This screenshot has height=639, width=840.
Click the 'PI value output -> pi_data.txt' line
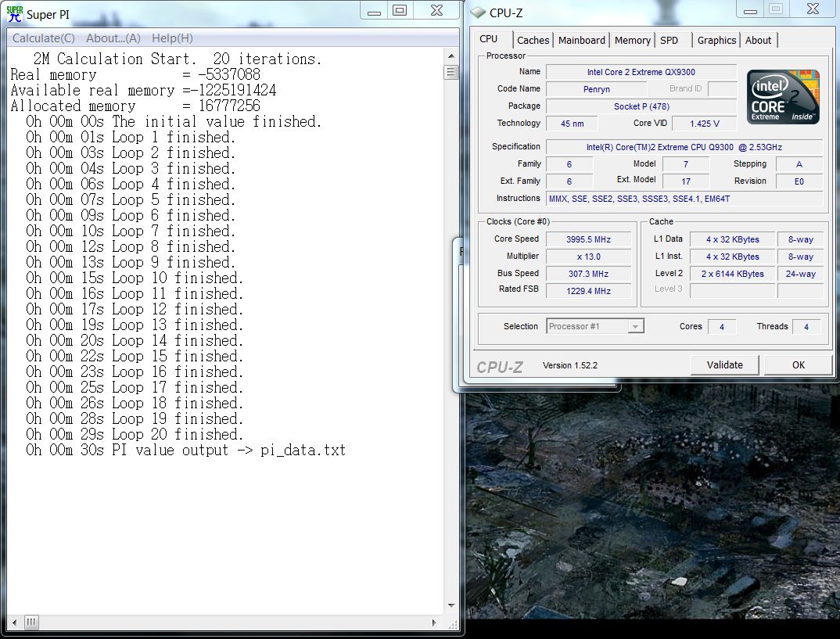pyautogui.click(x=186, y=450)
